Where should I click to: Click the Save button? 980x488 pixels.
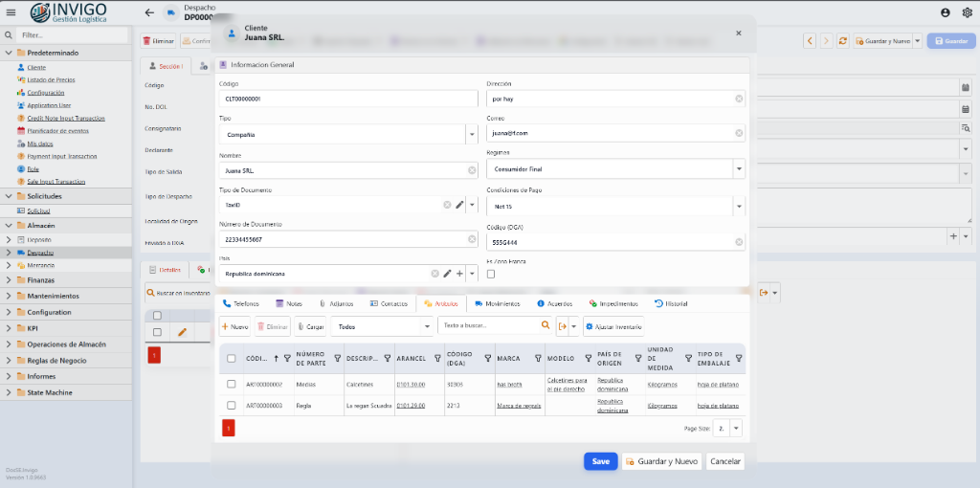pos(601,461)
